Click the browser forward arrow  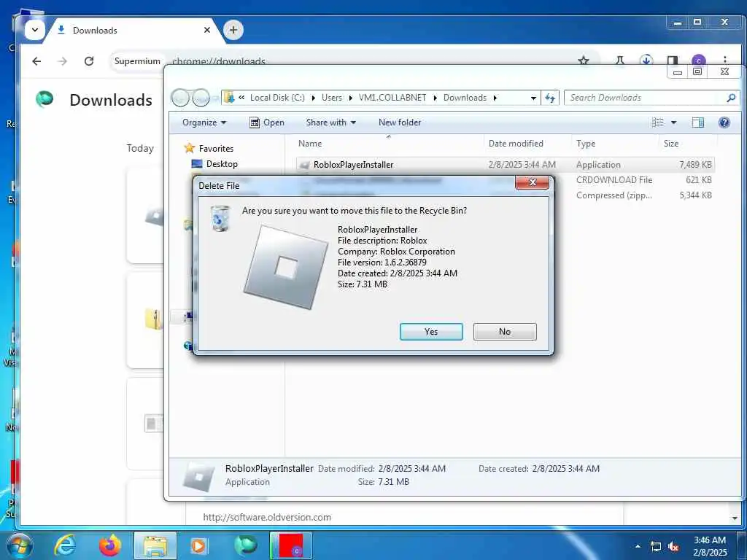pos(63,61)
